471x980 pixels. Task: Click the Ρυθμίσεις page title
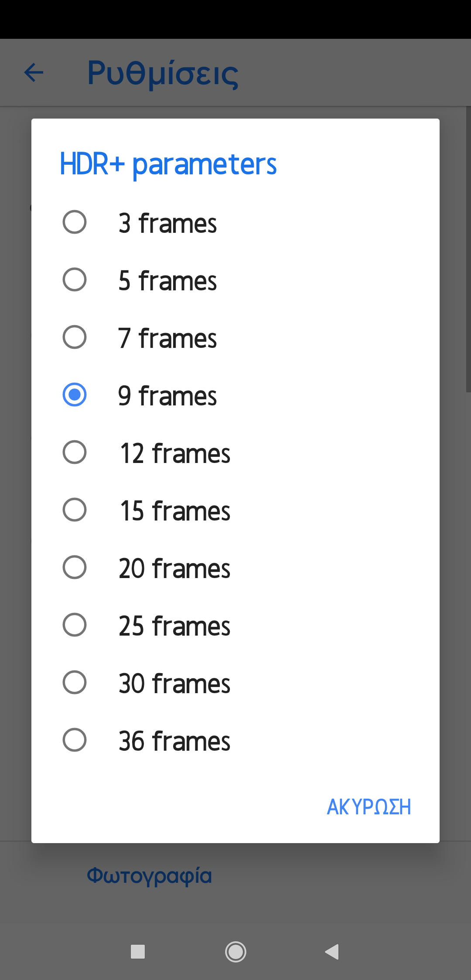tap(163, 73)
